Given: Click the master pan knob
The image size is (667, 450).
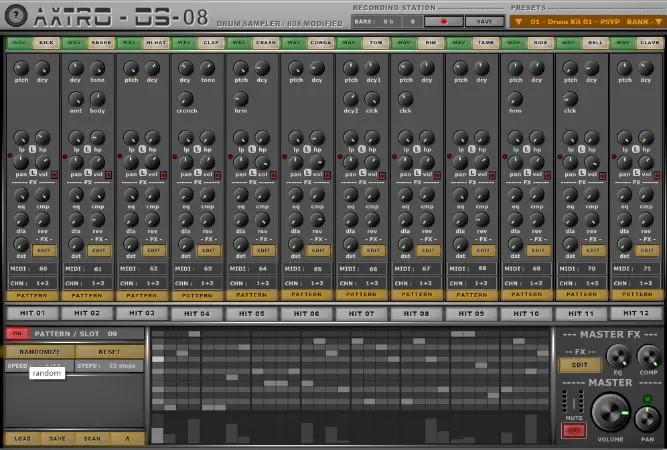Looking at the screenshot, I should click(645, 418).
